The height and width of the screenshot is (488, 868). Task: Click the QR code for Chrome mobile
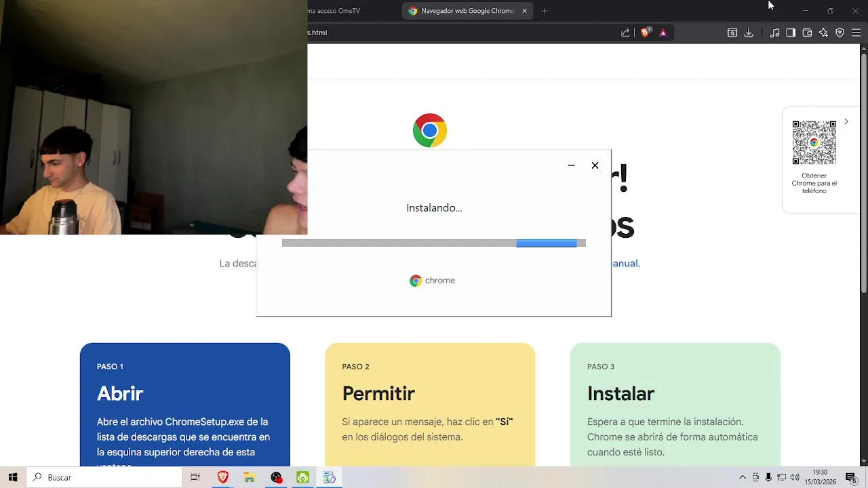814,142
